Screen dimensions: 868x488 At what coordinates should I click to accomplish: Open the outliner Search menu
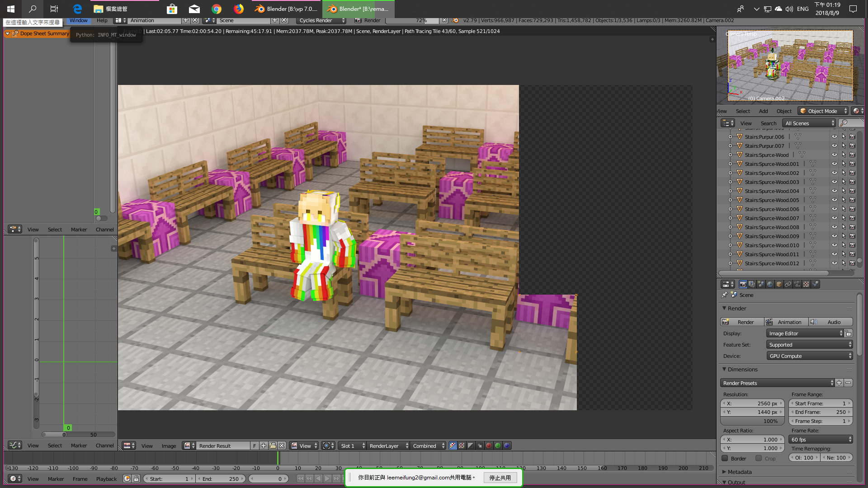coord(768,123)
